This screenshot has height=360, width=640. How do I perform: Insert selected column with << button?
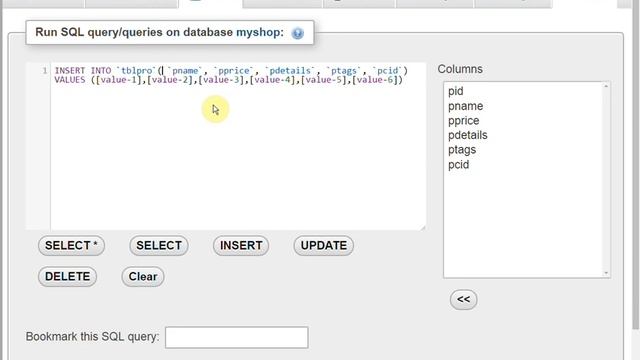tap(463, 300)
